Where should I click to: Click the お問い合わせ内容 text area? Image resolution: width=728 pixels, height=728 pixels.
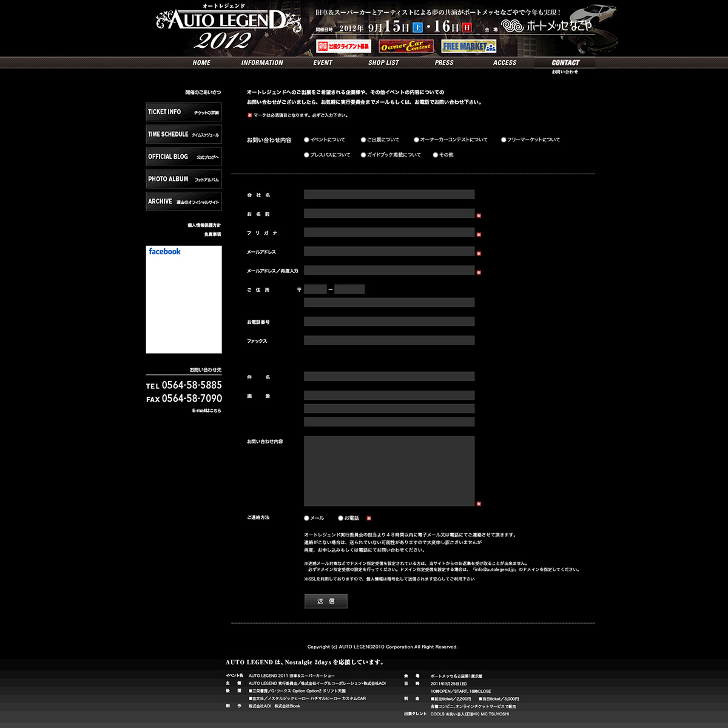(x=389, y=471)
